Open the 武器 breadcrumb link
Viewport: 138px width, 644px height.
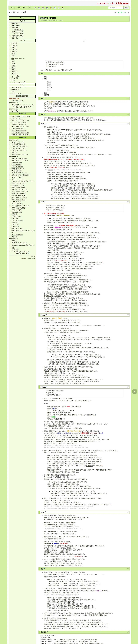pyautogui.click(x=14, y=12)
